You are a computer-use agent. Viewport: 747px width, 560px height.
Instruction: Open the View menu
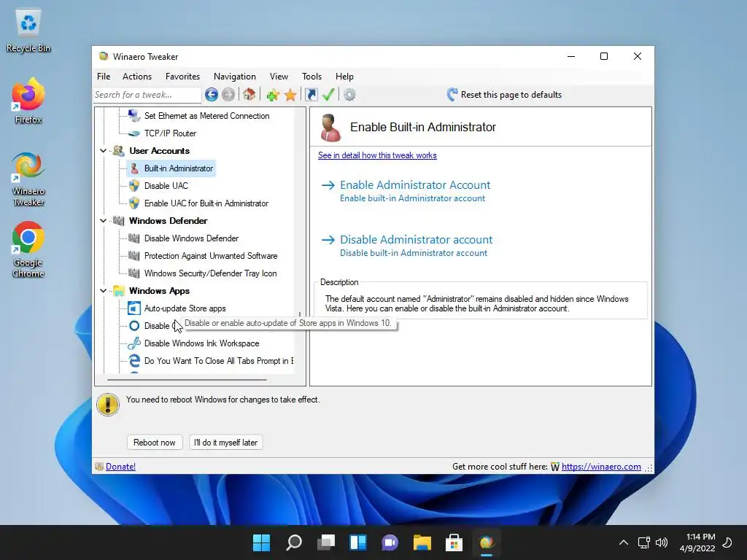(279, 76)
